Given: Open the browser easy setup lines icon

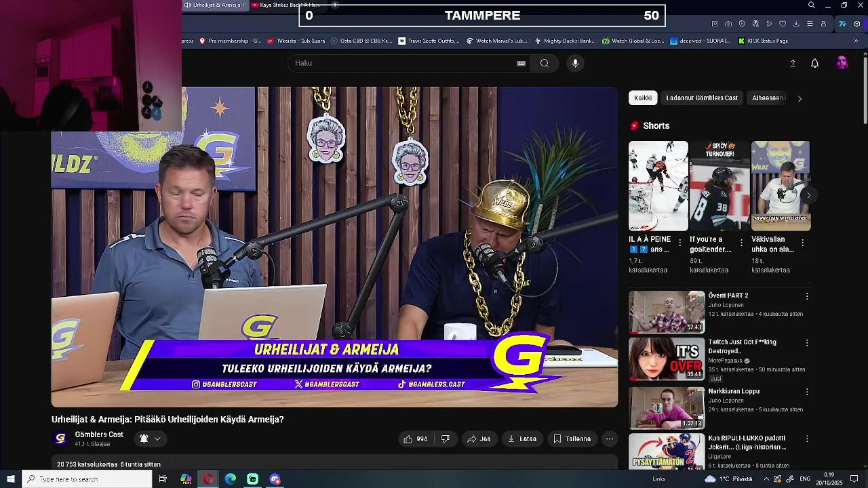Looking at the screenshot, I should click(809, 24).
